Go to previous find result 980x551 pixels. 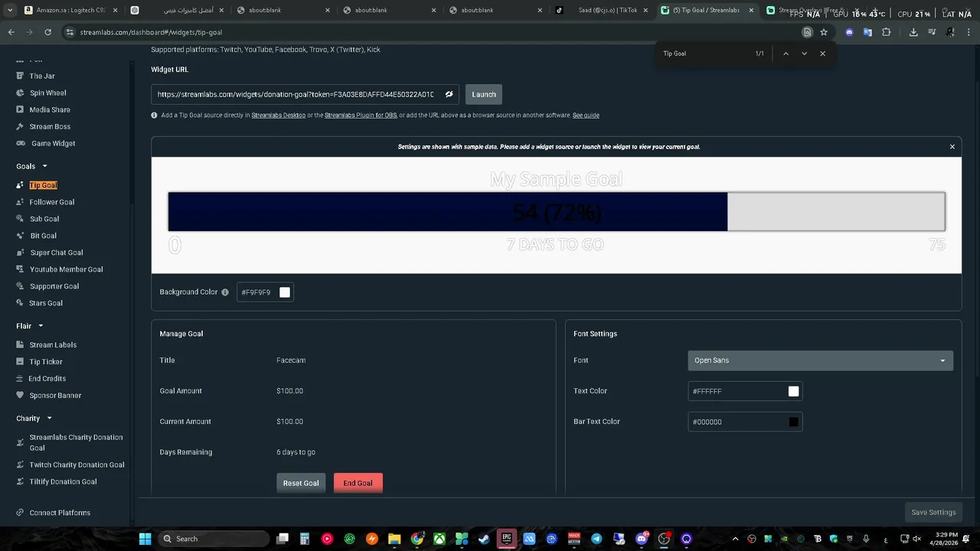pyautogui.click(x=786, y=54)
